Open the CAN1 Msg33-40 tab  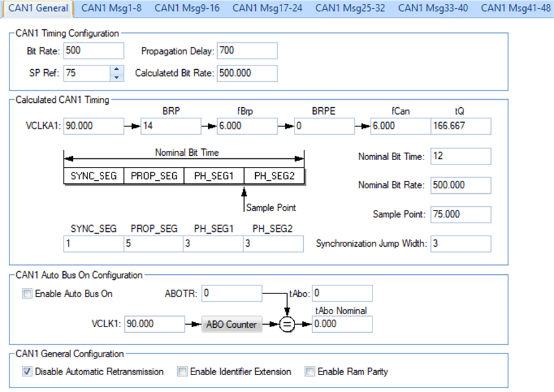[x=433, y=8]
